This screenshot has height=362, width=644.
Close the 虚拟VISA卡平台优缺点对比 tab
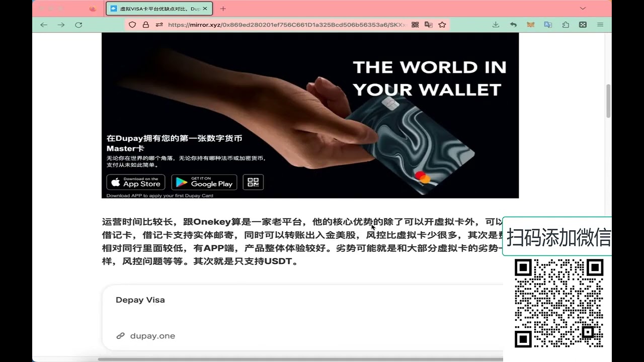click(205, 9)
